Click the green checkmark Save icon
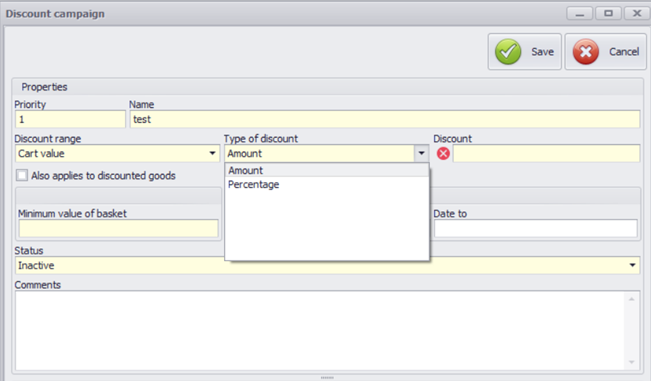This screenshot has width=651, height=381. (x=508, y=52)
